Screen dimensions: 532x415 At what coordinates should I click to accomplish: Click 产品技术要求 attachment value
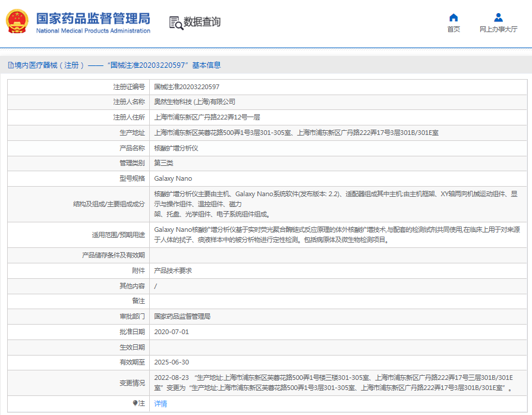(x=173, y=271)
